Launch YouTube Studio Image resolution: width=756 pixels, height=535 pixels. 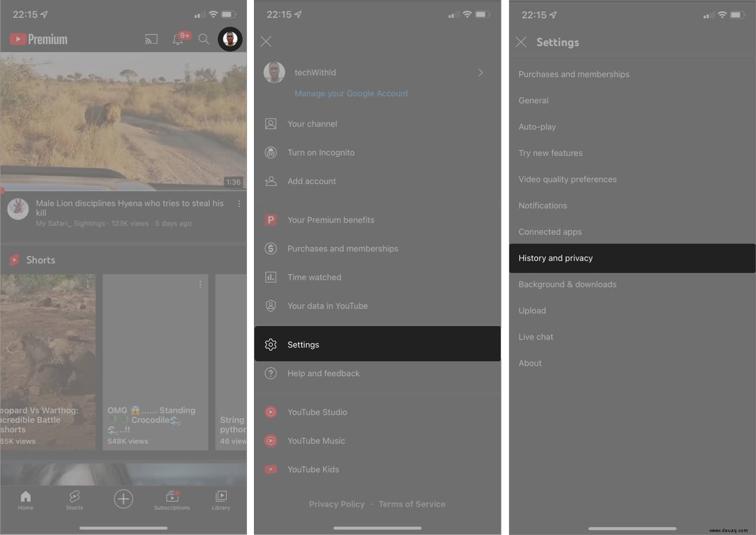click(x=378, y=412)
